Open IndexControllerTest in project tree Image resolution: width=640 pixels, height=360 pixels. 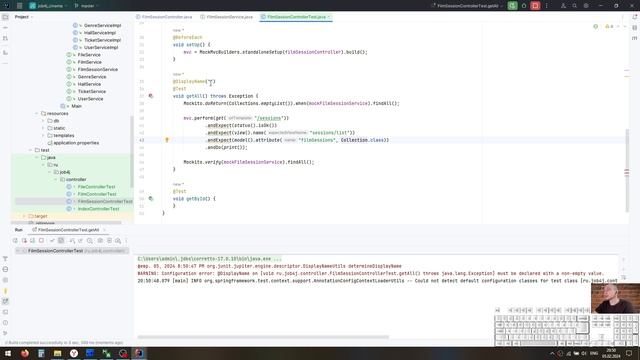coord(98,209)
